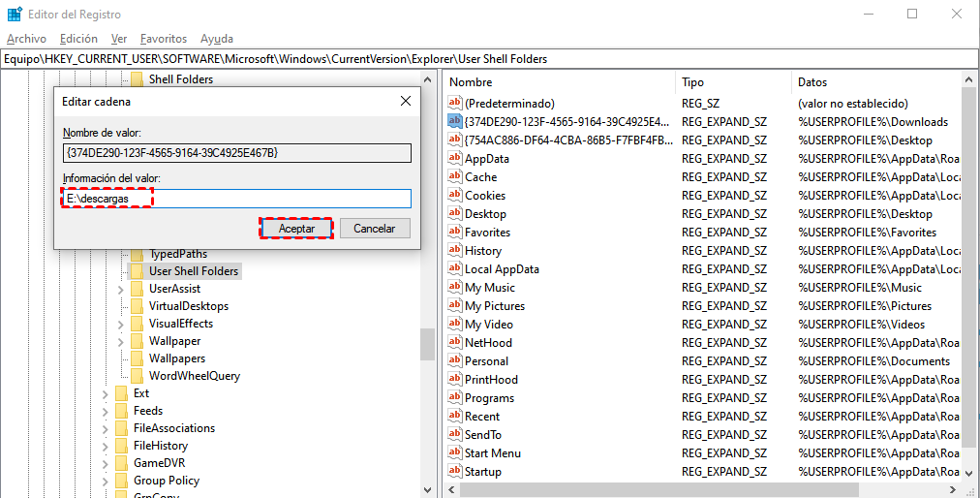Expand the VisualEffects key

(x=121, y=324)
